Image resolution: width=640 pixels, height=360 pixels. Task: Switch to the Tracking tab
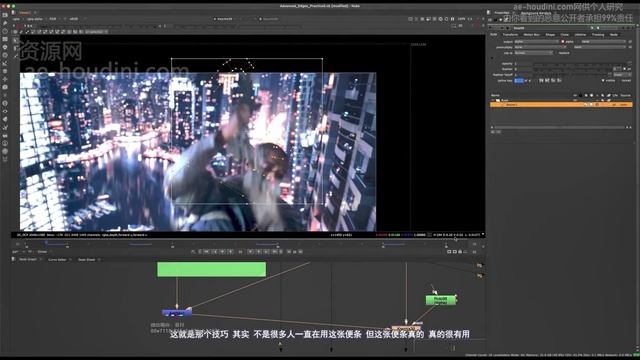[x=598, y=35]
